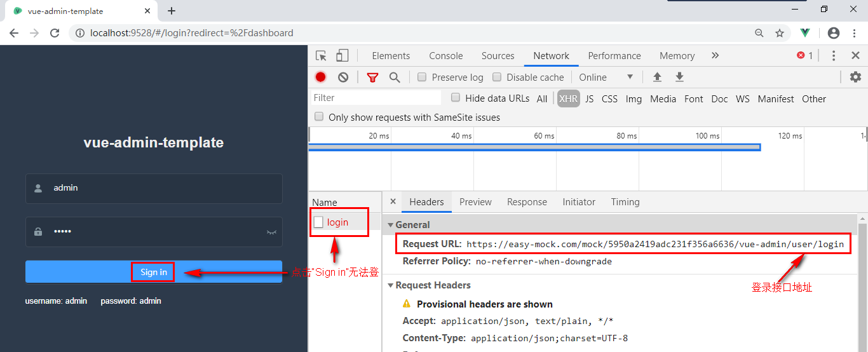Filter requests by JS

590,98
